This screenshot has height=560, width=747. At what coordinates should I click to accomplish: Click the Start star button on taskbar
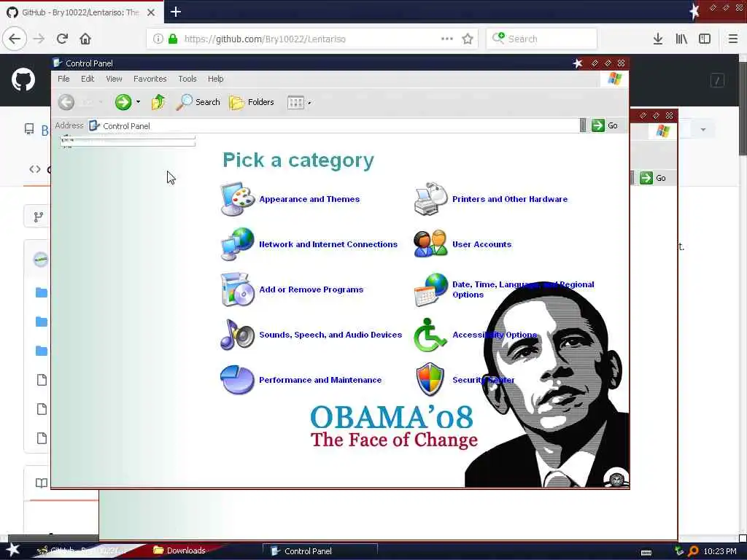coord(12,550)
